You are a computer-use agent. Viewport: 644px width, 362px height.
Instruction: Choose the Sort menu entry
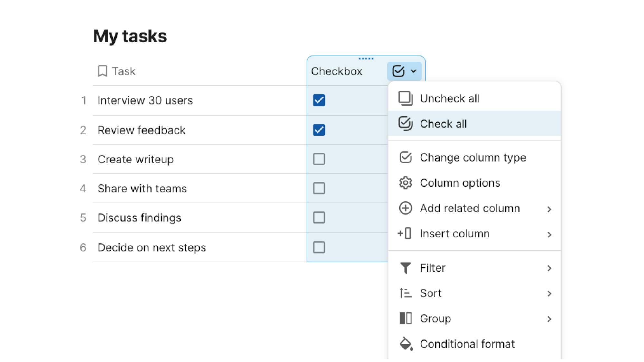pyautogui.click(x=431, y=293)
